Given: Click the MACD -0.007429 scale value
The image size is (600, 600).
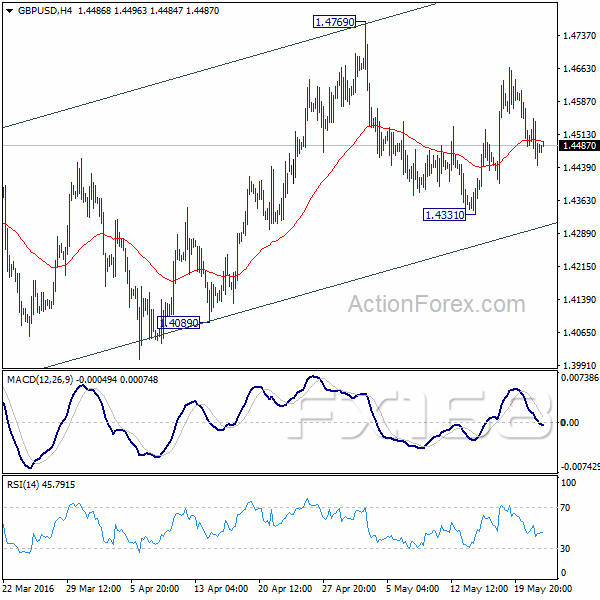Looking at the screenshot, I should click(x=579, y=467).
